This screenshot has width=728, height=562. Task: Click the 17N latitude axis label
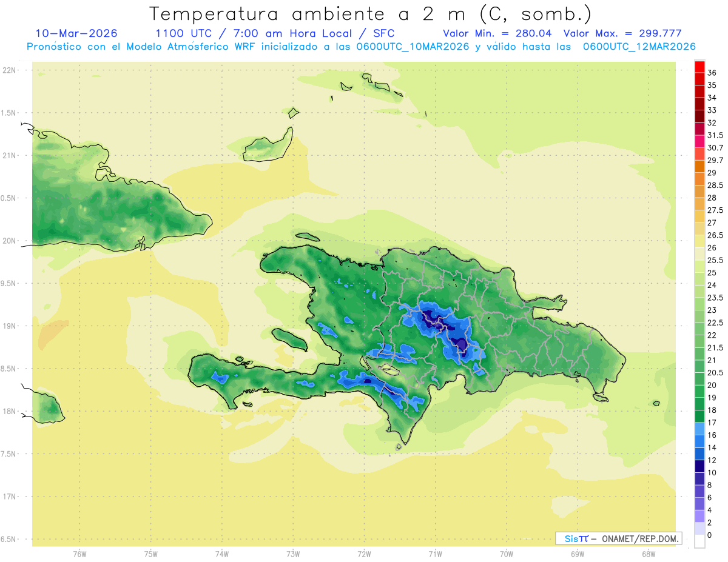pyautogui.click(x=9, y=497)
